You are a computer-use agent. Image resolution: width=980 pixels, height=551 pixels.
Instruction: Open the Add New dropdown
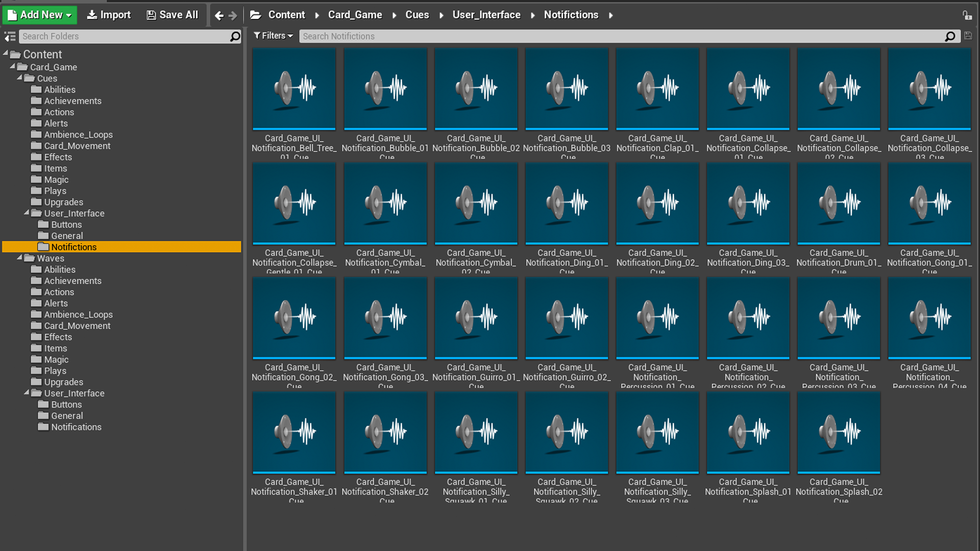point(39,15)
